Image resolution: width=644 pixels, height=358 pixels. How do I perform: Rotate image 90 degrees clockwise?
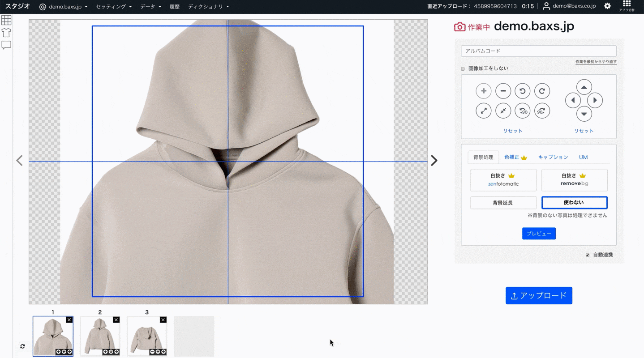point(541,111)
